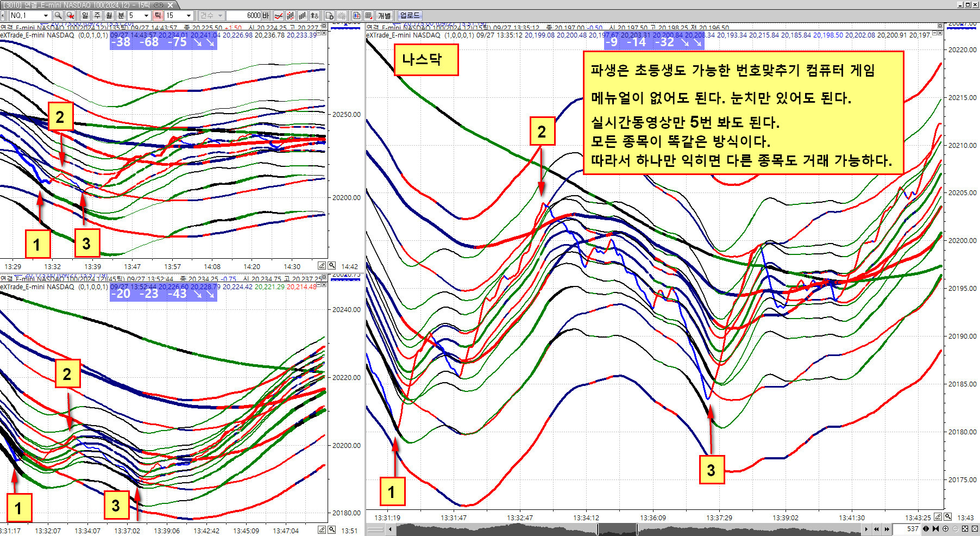Click the candlestick chart icon in toolbar
Image resolution: width=980 pixels, height=536 pixels.
pos(356,15)
